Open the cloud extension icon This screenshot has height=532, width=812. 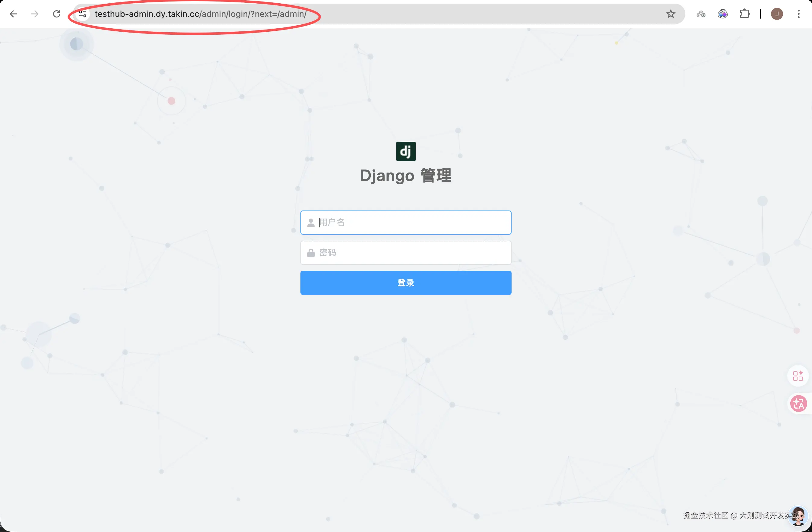(x=701, y=14)
